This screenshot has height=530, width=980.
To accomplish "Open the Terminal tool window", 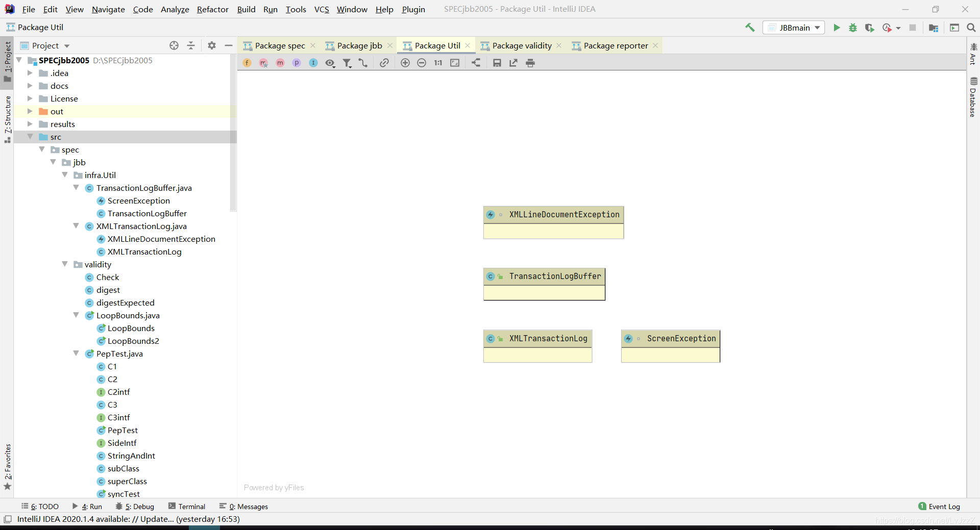I will click(187, 507).
